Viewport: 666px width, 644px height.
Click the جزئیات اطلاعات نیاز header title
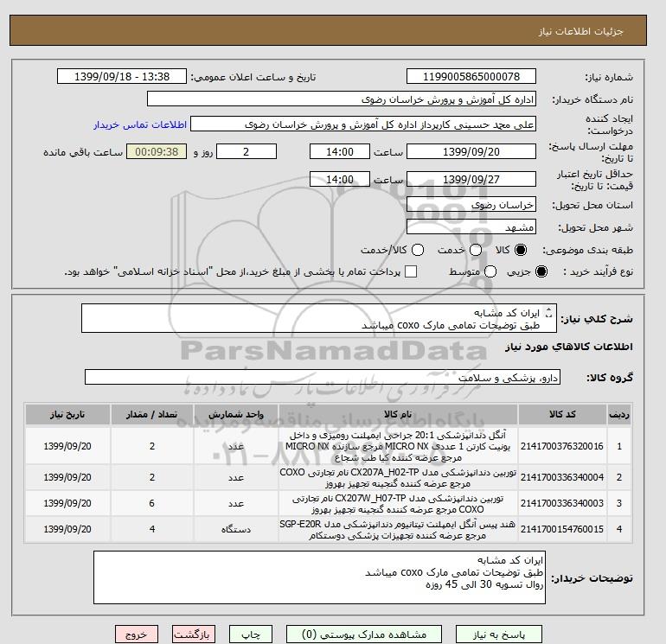tap(580, 31)
